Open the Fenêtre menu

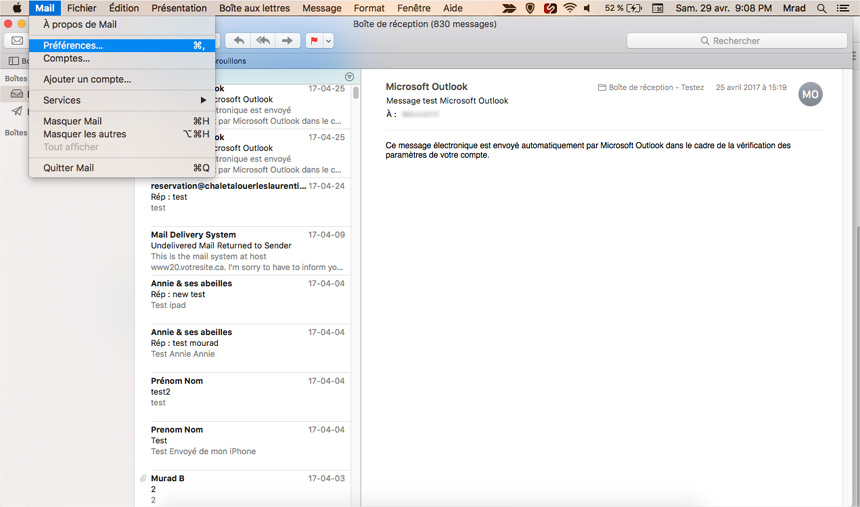click(x=414, y=8)
